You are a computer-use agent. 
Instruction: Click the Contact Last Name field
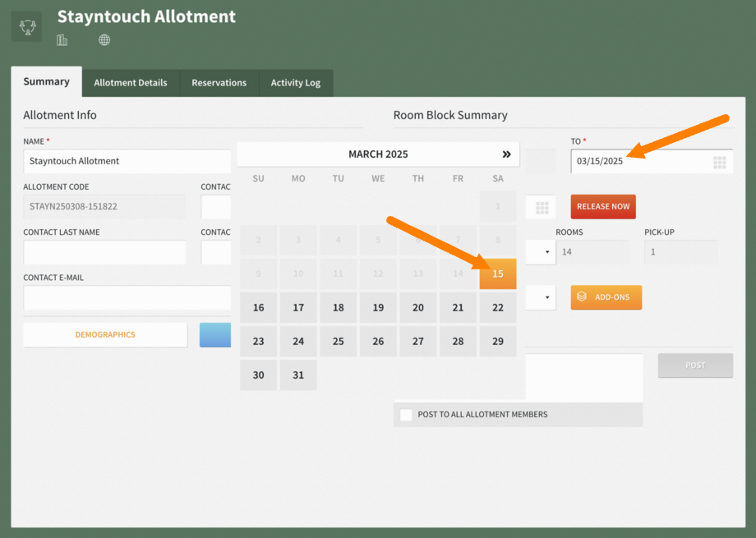(x=104, y=251)
